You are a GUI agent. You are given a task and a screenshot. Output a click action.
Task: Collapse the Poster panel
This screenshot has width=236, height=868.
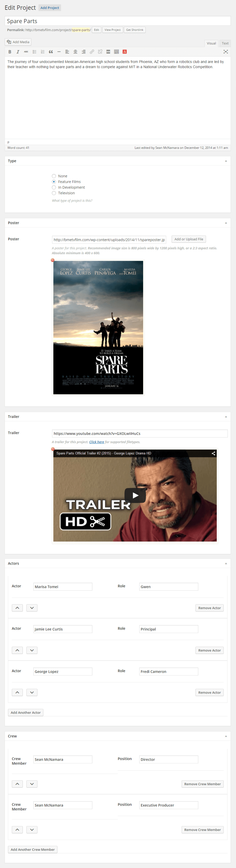tap(226, 223)
